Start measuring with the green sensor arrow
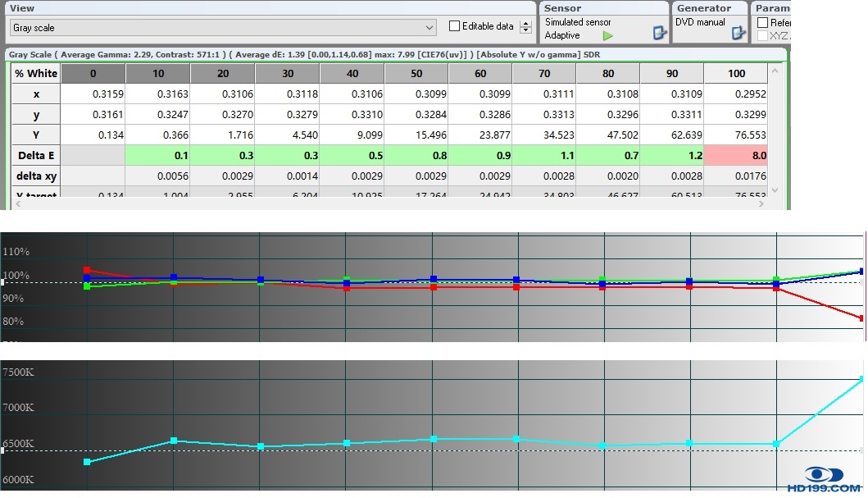Screen dimensions: 868x498 (x=607, y=36)
